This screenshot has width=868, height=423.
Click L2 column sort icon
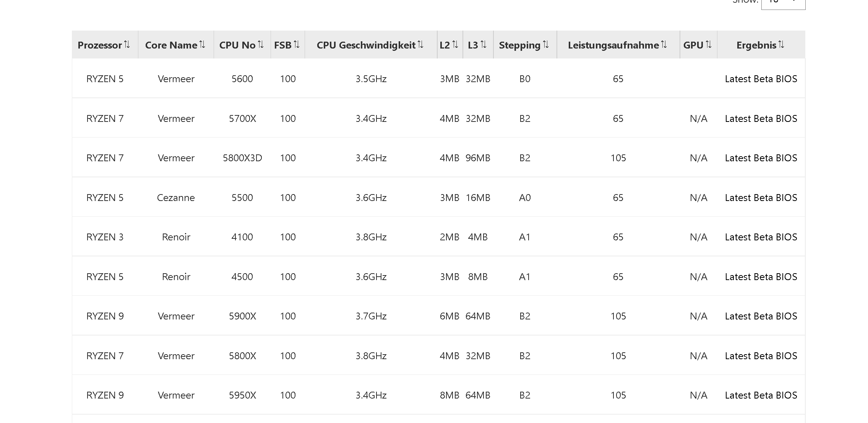coord(455,45)
